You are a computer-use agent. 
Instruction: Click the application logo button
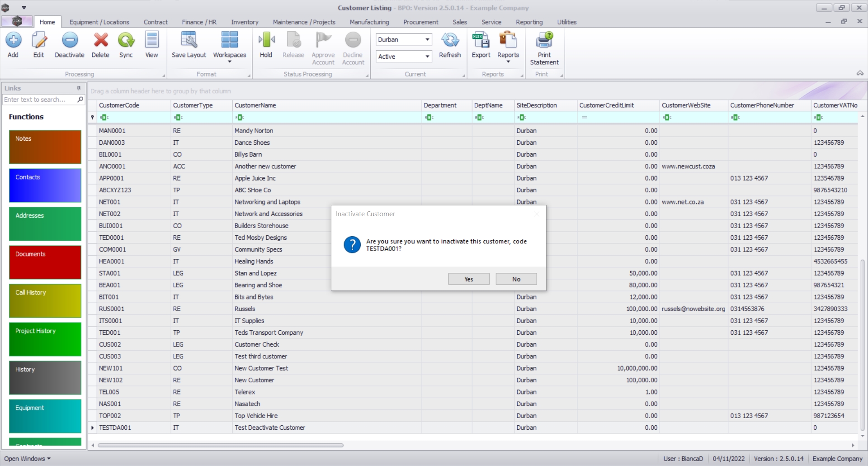coord(17,21)
